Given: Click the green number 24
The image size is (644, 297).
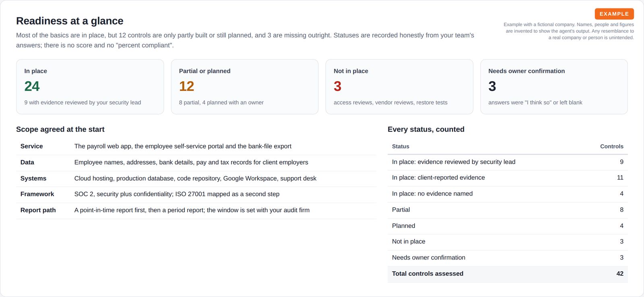Looking at the screenshot, I should coord(32,86).
